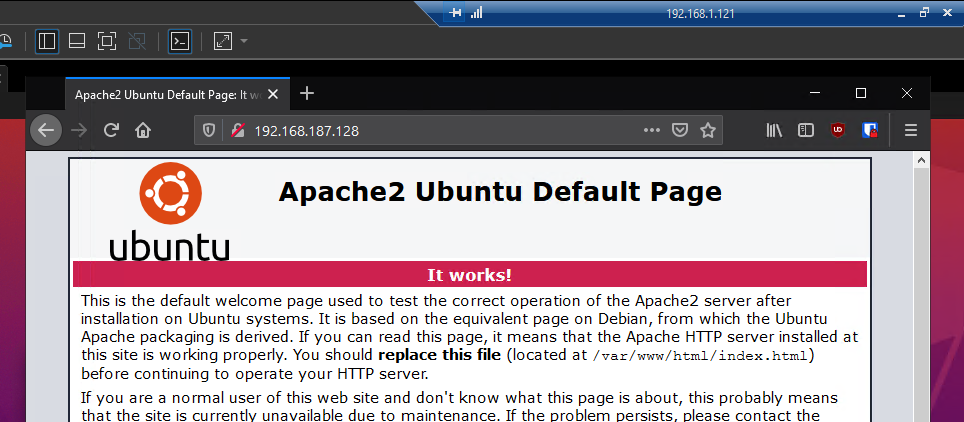Image resolution: width=964 pixels, height=422 pixels.
Task: Click the Firefox forward arrow button
Action: point(79,130)
